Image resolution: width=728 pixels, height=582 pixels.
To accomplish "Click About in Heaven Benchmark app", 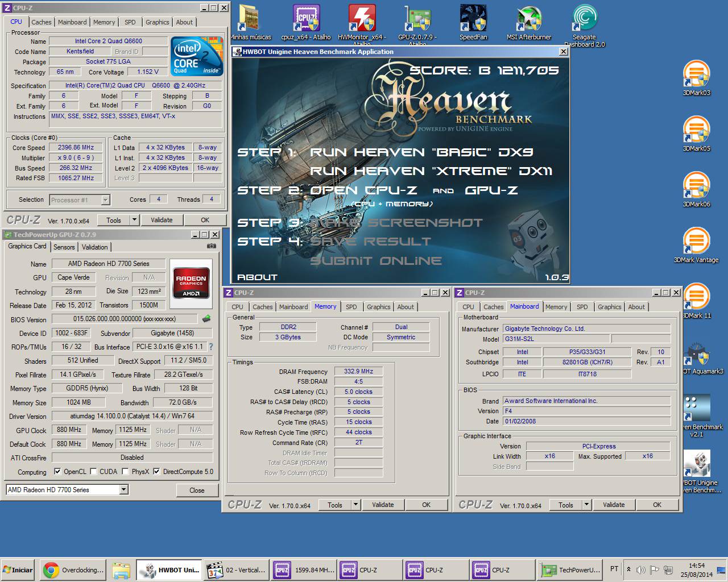I will point(257,277).
